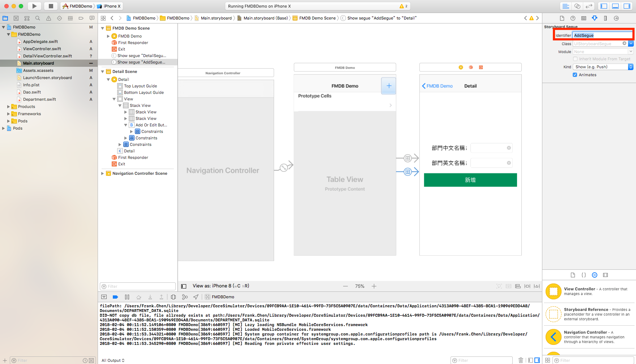Zoom in the storyboard canvas

pos(374,286)
